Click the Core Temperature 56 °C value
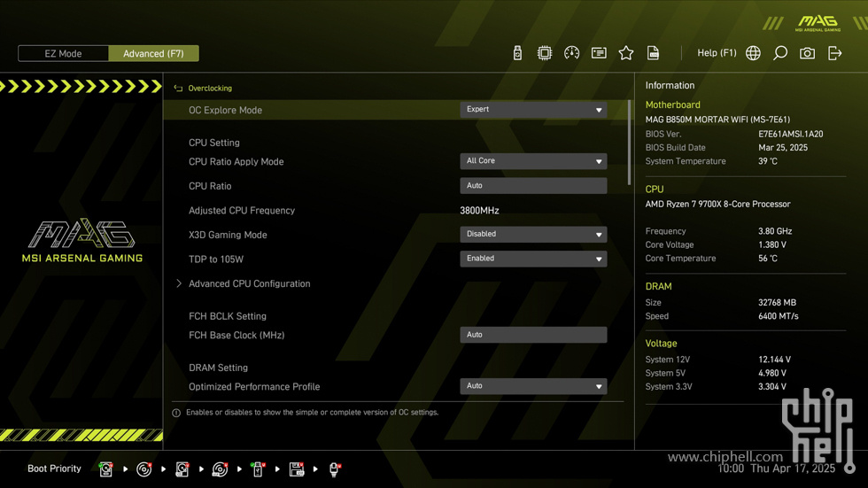The image size is (868, 488). click(x=768, y=259)
